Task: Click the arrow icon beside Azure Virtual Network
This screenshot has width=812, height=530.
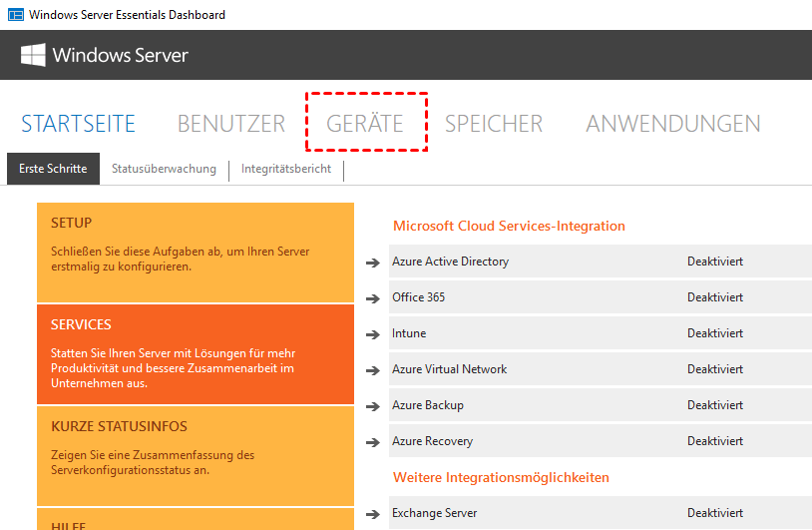Action: pyautogui.click(x=373, y=370)
